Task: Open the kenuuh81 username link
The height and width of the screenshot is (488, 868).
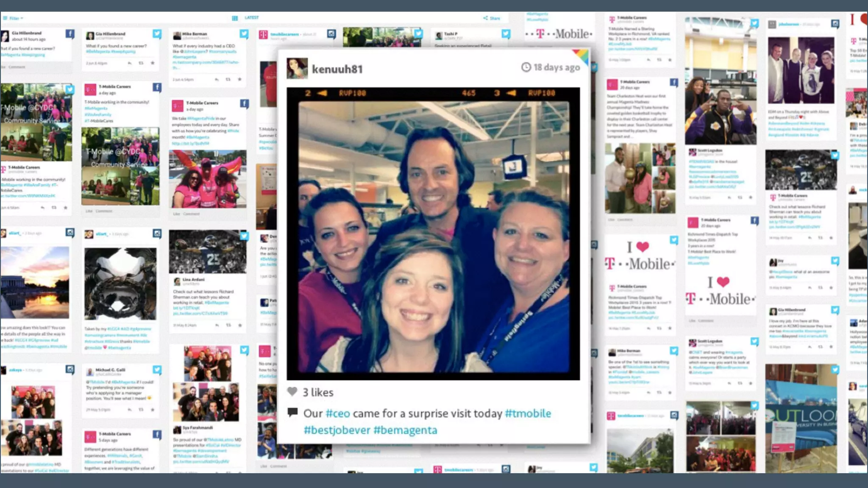Action: click(x=337, y=69)
